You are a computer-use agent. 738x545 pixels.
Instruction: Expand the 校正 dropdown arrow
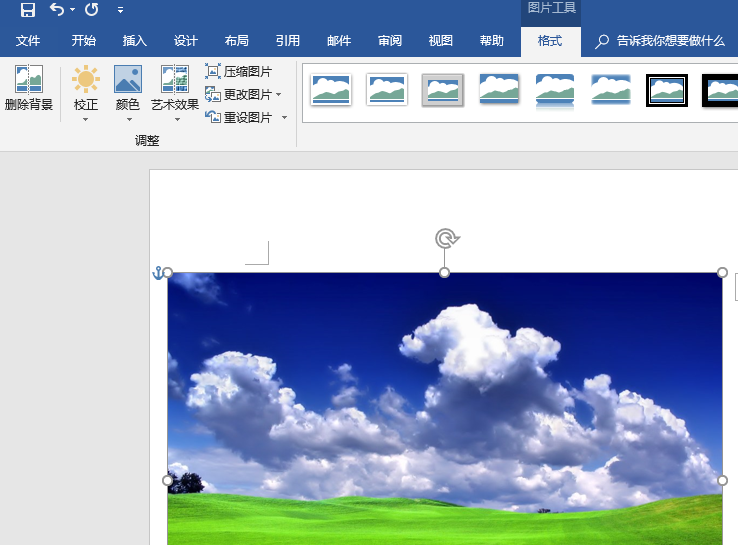click(85, 120)
